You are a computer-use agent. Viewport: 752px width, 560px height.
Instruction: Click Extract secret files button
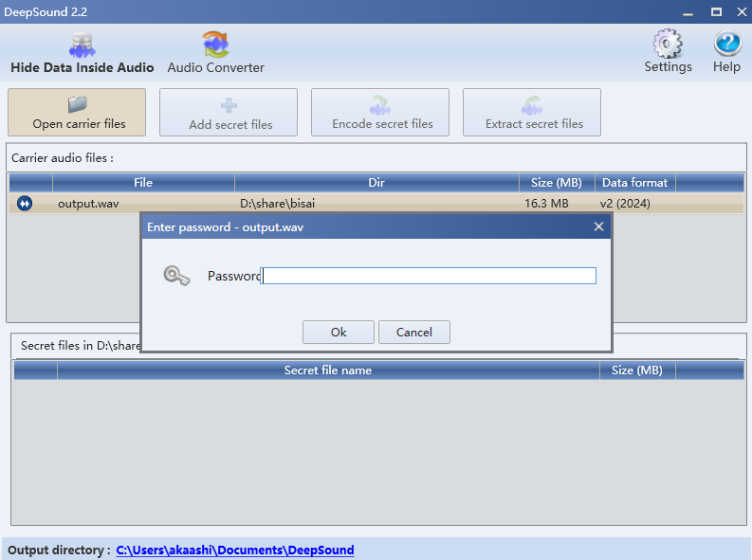(531, 112)
